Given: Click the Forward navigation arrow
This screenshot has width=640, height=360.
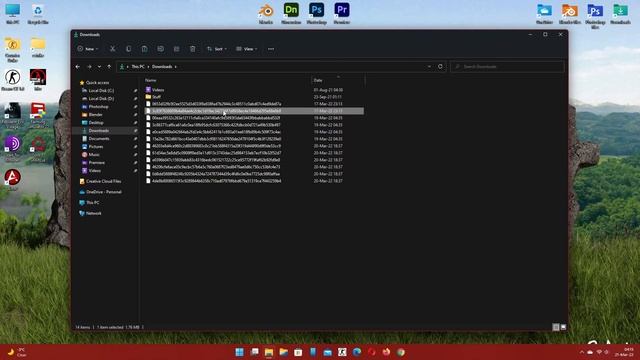Looking at the screenshot, I should (89, 67).
